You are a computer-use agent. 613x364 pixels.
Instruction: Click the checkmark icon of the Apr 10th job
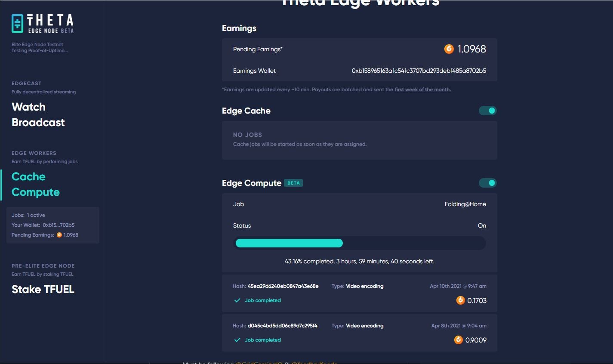click(237, 300)
